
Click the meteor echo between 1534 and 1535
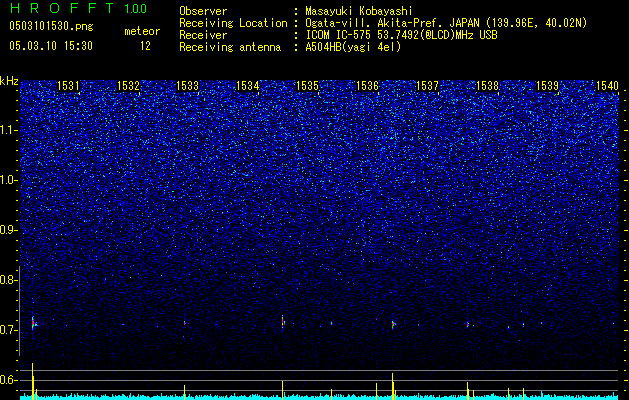tap(283, 321)
